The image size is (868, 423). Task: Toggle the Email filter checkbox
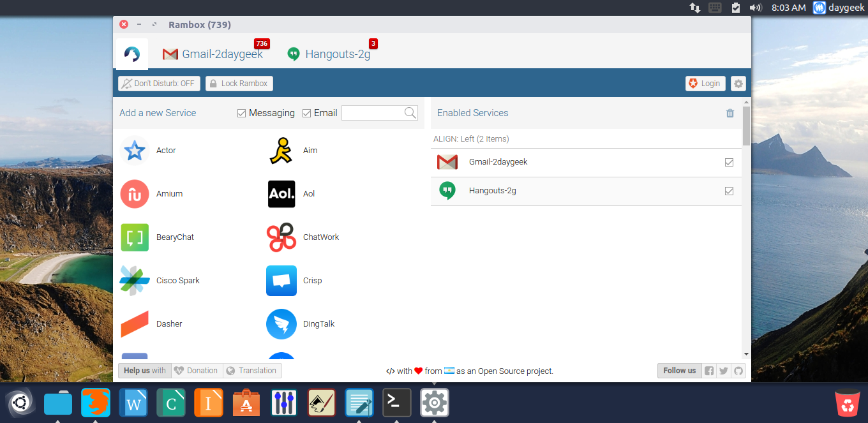306,113
